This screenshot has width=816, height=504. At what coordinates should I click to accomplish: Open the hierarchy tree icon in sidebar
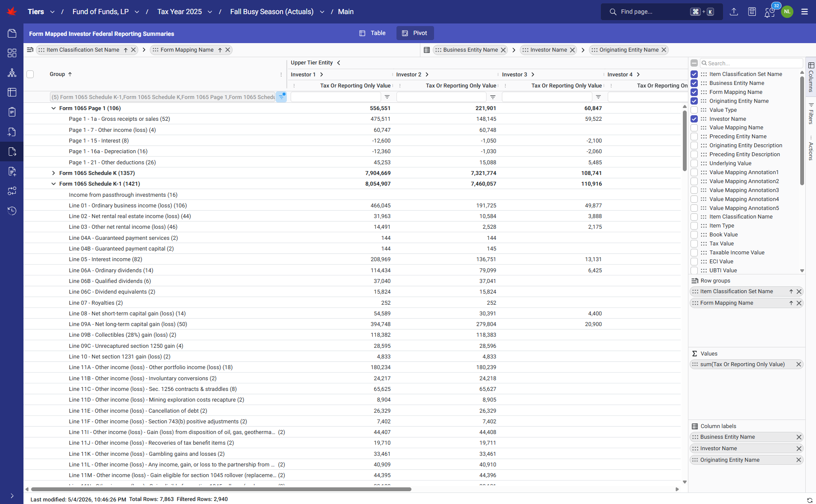tap(12, 73)
